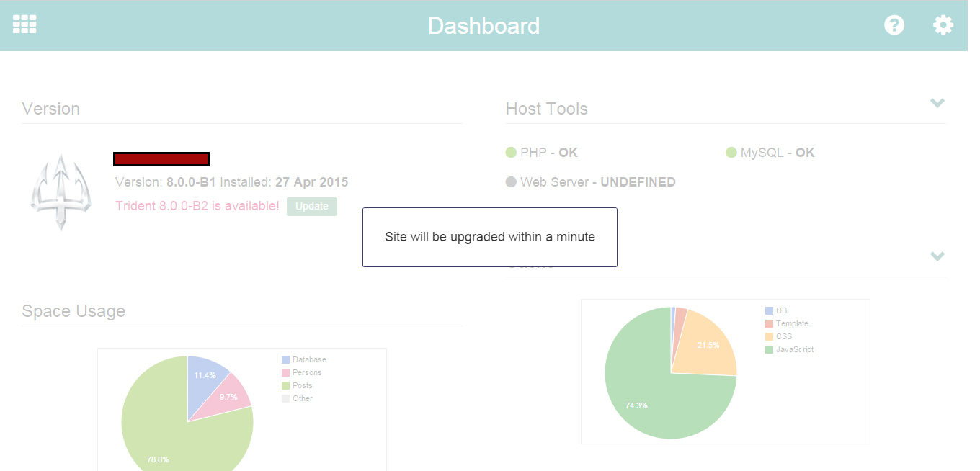Click the Trident logo image
This screenshot has width=980, height=471.
[61, 192]
